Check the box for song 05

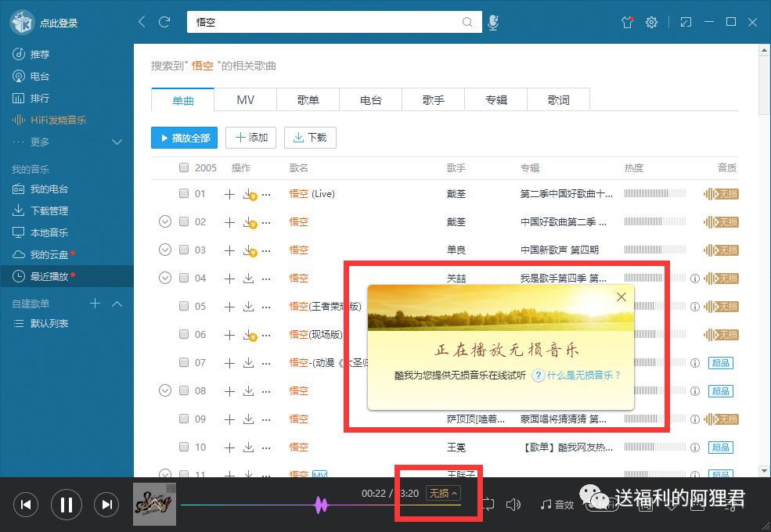184,307
